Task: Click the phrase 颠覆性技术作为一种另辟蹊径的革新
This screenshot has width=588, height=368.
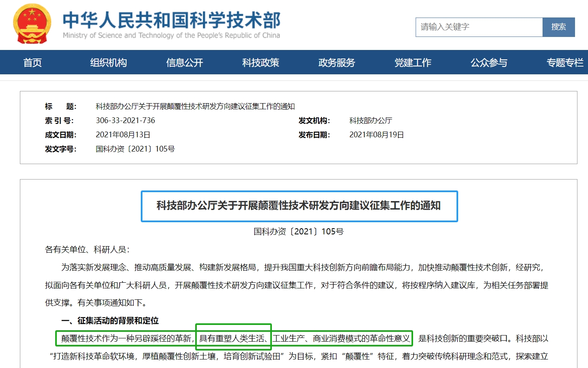Action: click(x=126, y=339)
